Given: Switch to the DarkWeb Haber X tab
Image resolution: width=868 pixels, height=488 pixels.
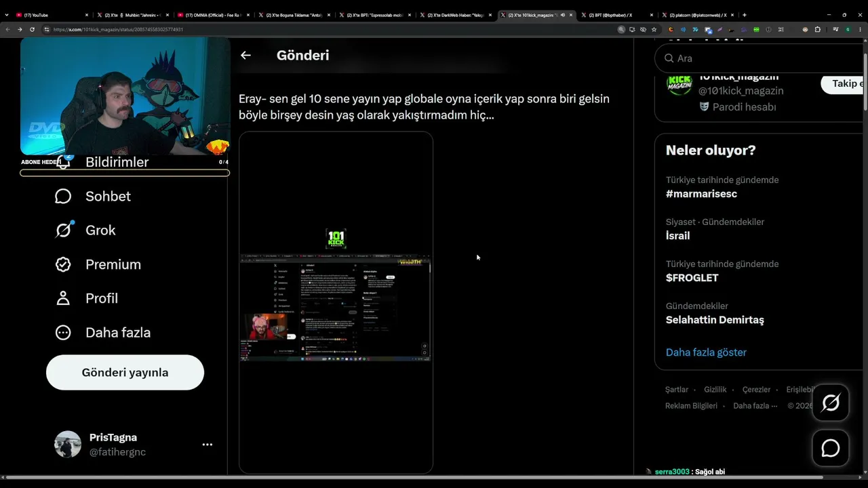Looking at the screenshot, I should (x=454, y=15).
